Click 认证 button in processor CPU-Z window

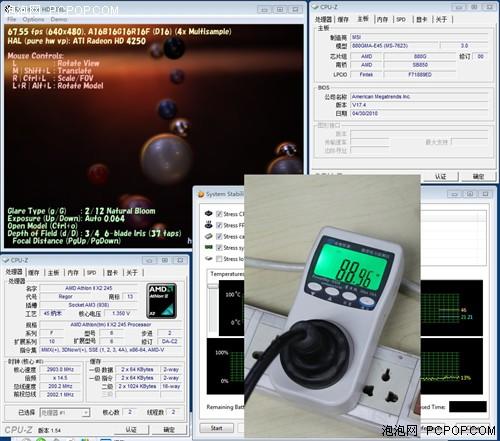click(131, 430)
